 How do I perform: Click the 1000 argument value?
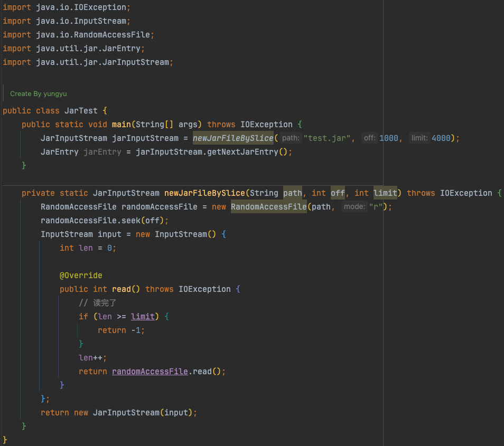click(389, 138)
